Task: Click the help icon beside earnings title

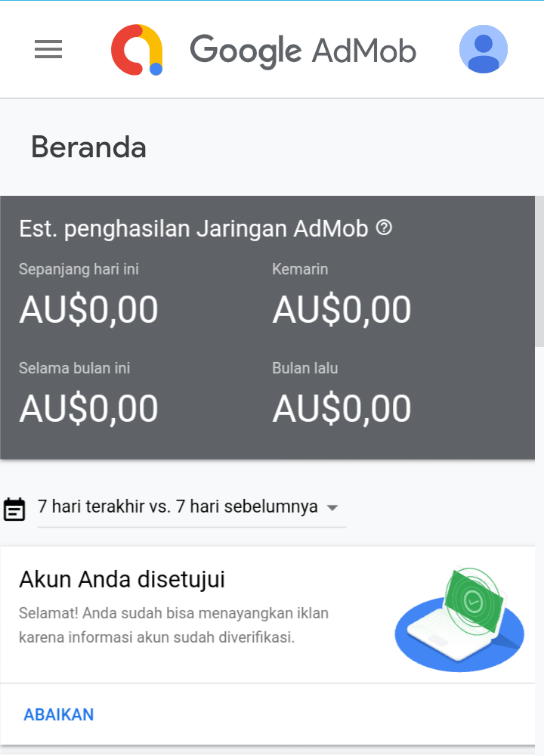Action: (x=384, y=228)
